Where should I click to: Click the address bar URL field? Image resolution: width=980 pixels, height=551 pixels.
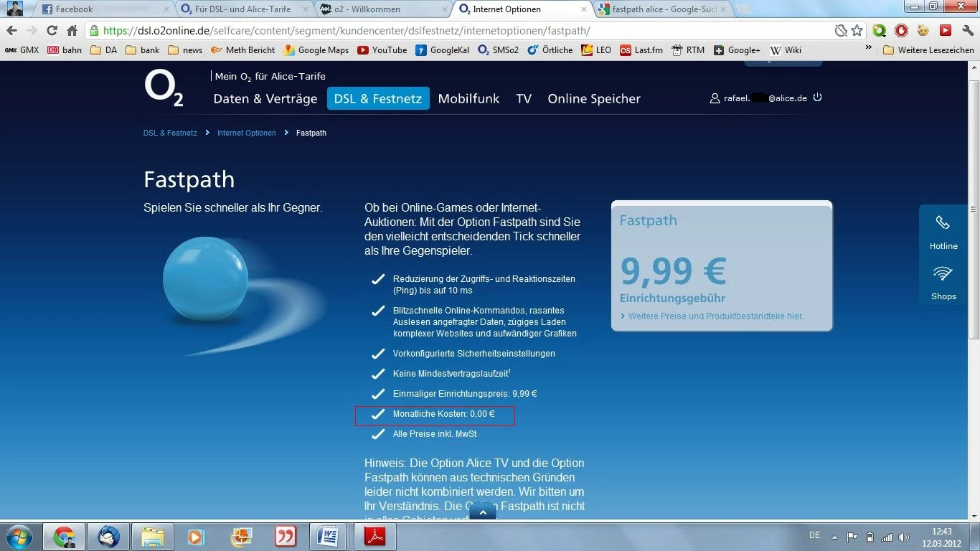pos(459,31)
